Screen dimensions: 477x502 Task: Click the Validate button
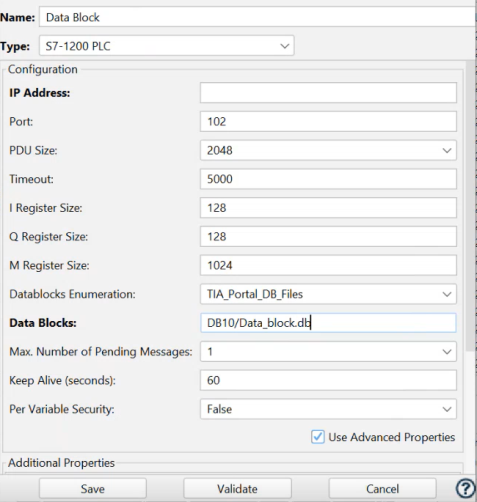coord(237,489)
